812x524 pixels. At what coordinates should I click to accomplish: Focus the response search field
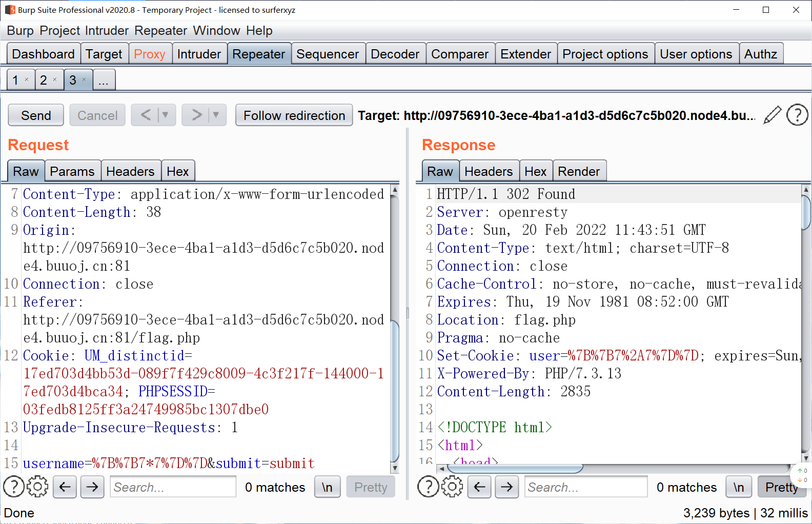click(x=586, y=487)
